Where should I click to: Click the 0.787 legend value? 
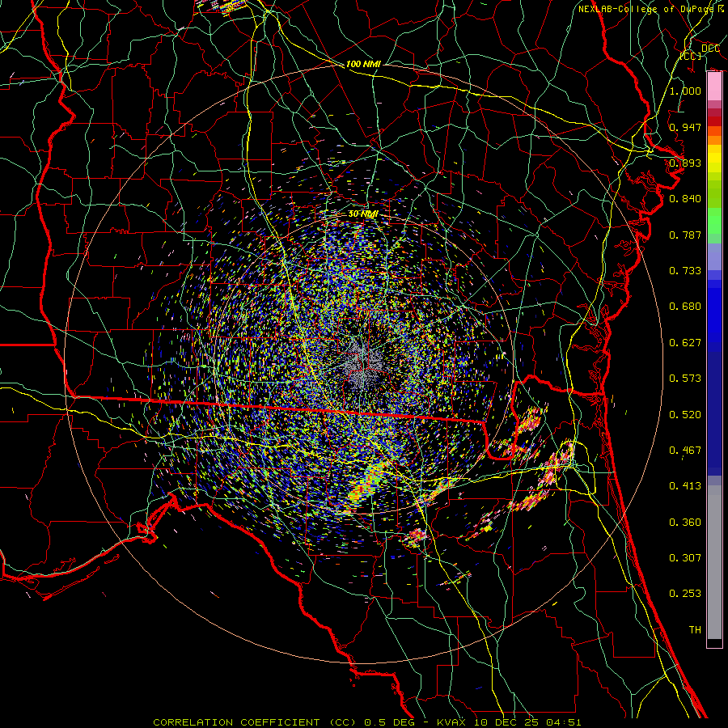(x=685, y=235)
